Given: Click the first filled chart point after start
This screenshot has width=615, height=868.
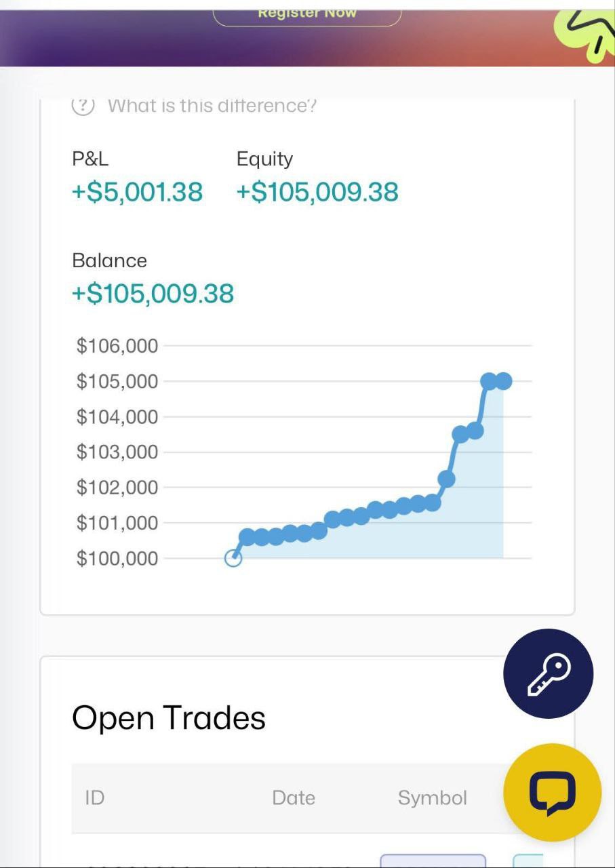Looking at the screenshot, I should pyautogui.click(x=247, y=538).
